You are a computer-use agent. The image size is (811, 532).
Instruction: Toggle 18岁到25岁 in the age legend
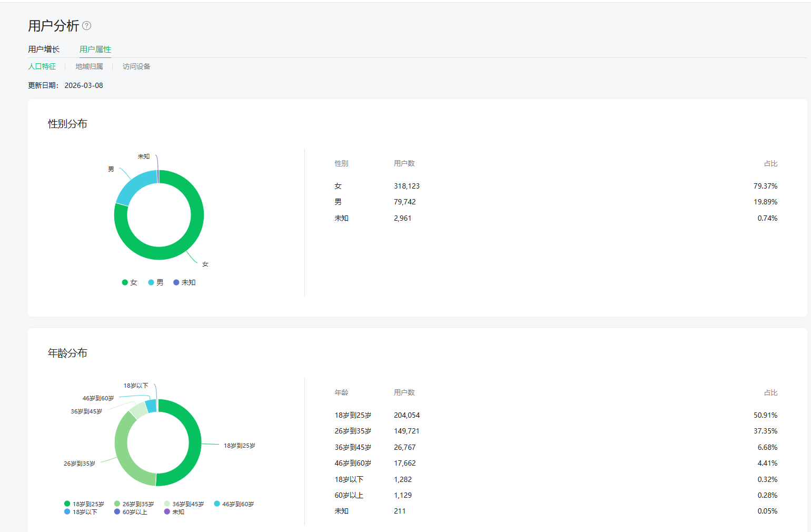click(84, 504)
